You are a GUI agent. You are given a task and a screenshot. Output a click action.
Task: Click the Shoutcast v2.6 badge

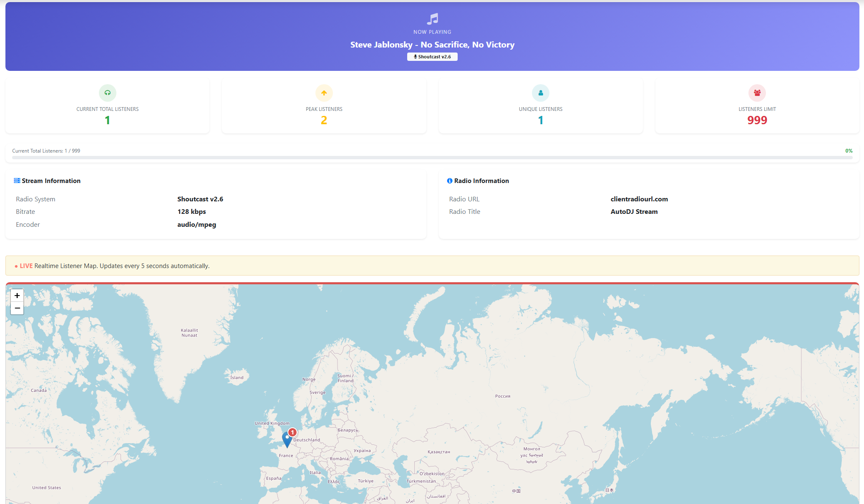(432, 57)
